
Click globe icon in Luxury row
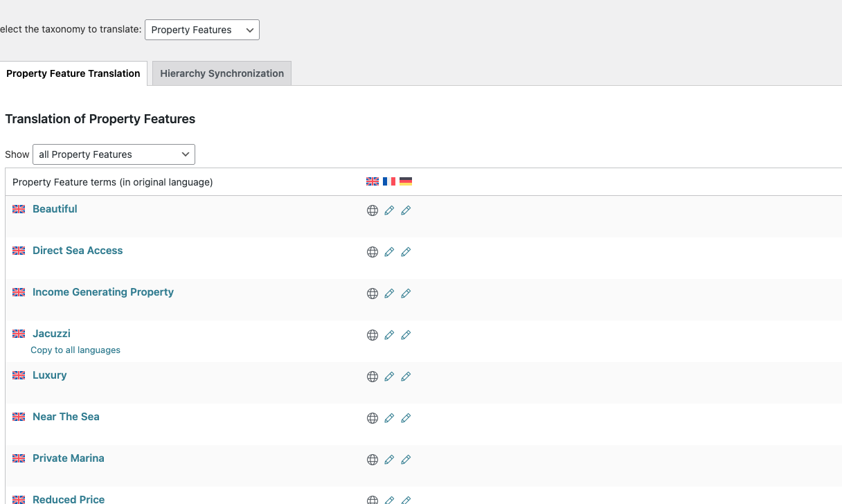373,377
